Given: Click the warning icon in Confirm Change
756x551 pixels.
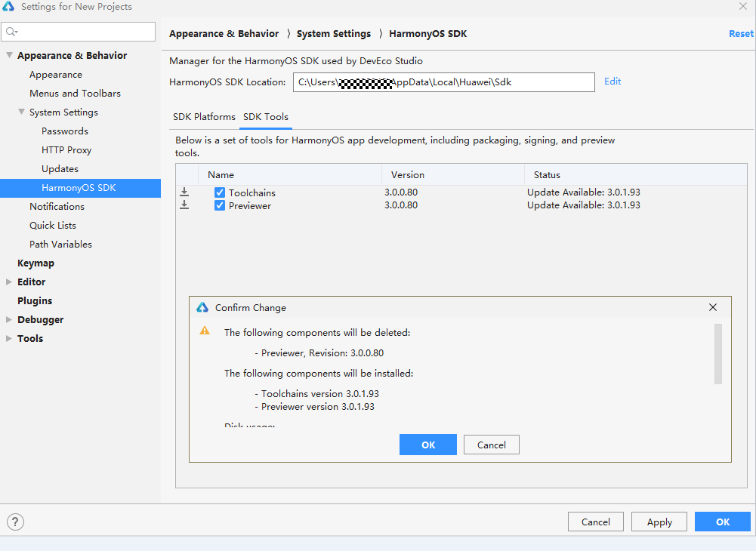Looking at the screenshot, I should pos(205,331).
